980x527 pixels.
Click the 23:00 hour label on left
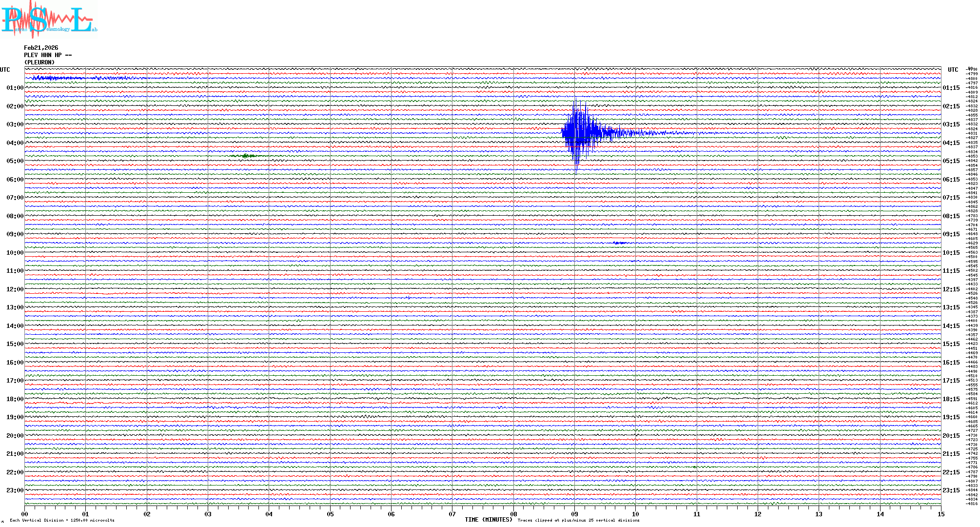(x=15, y=490)
